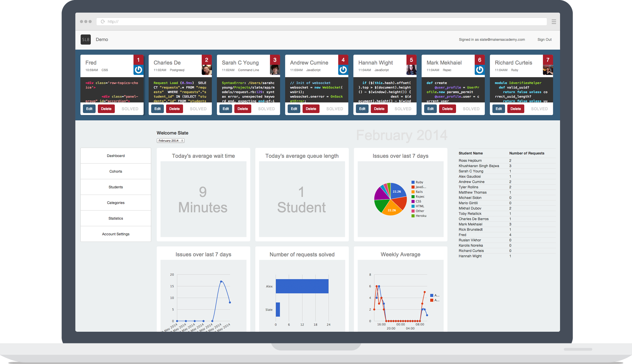
Task: Click Delete on Hannah Wight's request
Action: (x=379, y=109)
